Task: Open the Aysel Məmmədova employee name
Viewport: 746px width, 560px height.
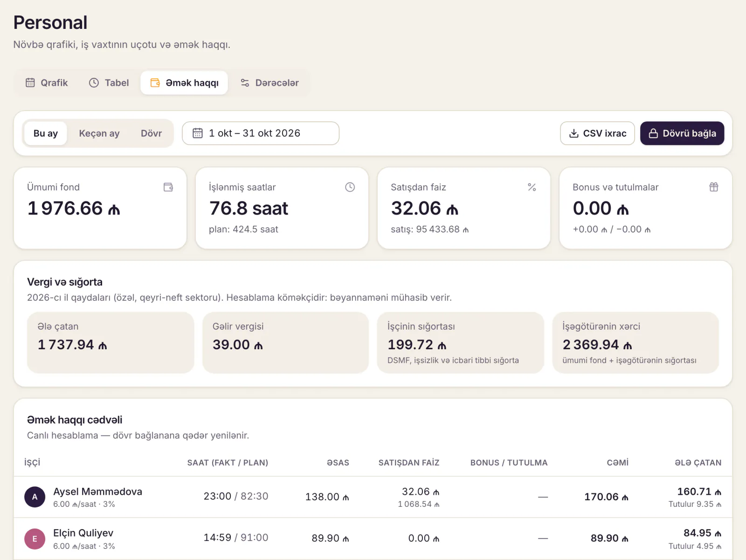Action: pos(97,491)
